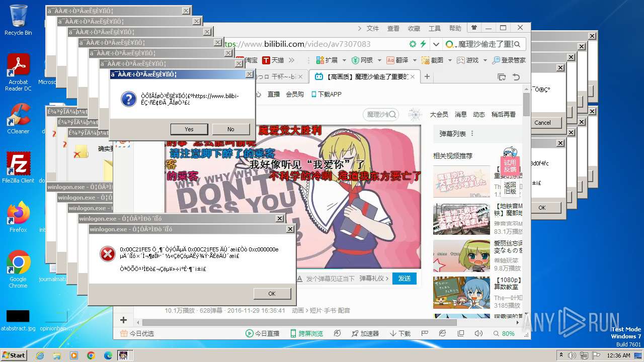The image size is (644, 362).
Task: Click the 翻译 translate icon
Action: tap(390, 60)
